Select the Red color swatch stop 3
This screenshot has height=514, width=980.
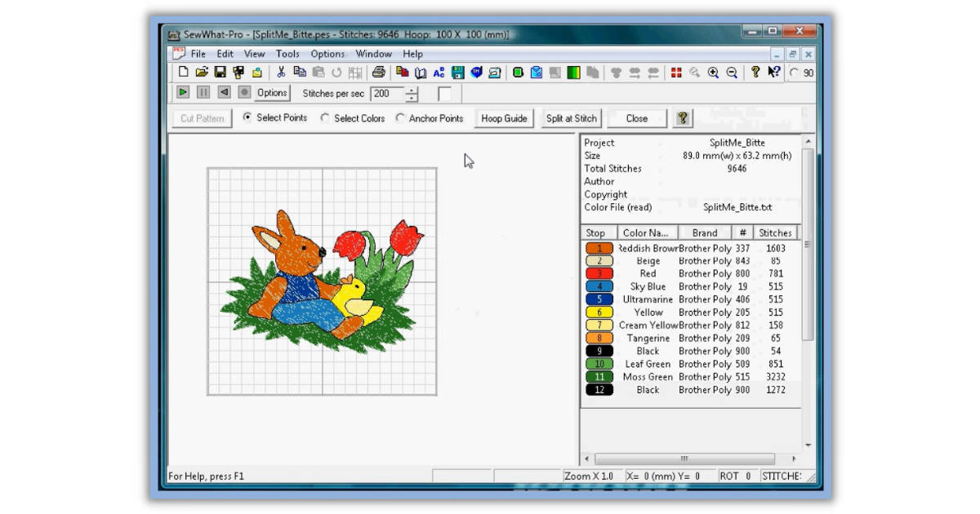tap(599, 273)
